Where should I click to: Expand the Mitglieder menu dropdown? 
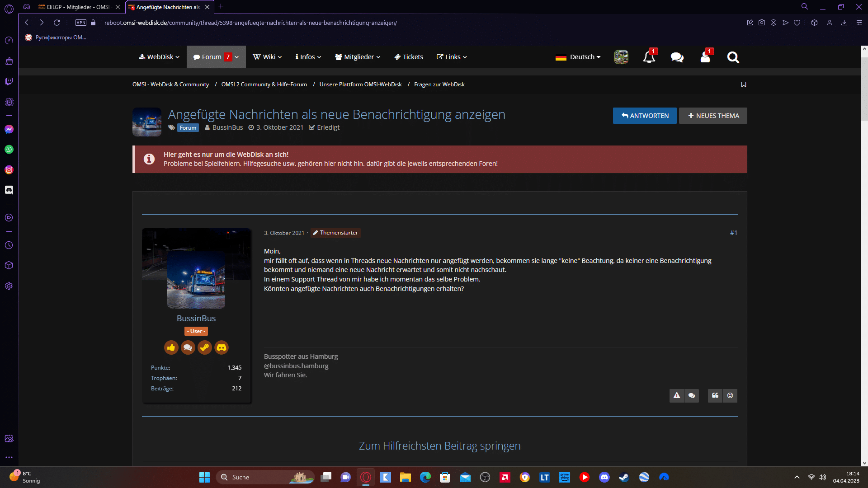click(x=358, y=57)
